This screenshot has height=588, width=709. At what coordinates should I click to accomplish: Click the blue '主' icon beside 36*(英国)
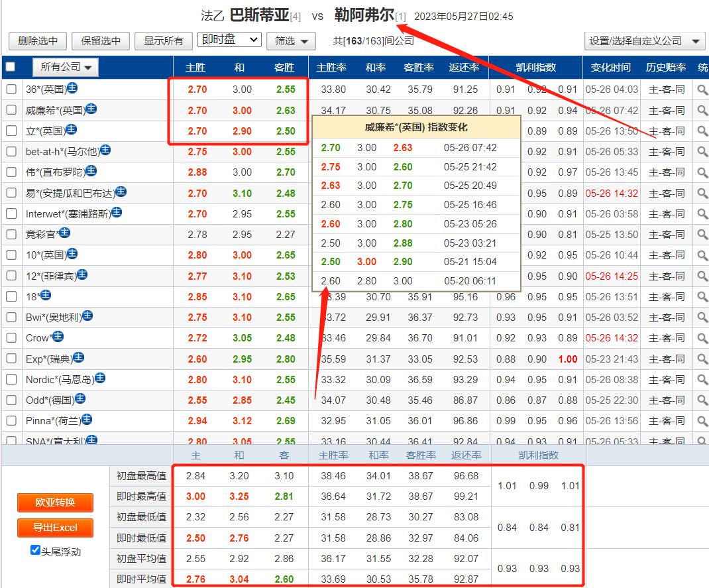click(72, 88)
